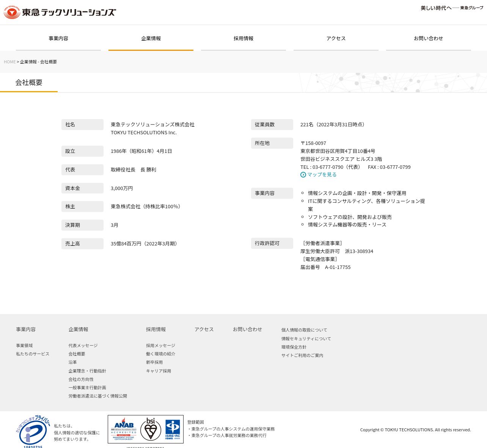The image size is (487, 448).
Task: Open the Privacy Mark certification badge
Action: click(x=33, y=431)
